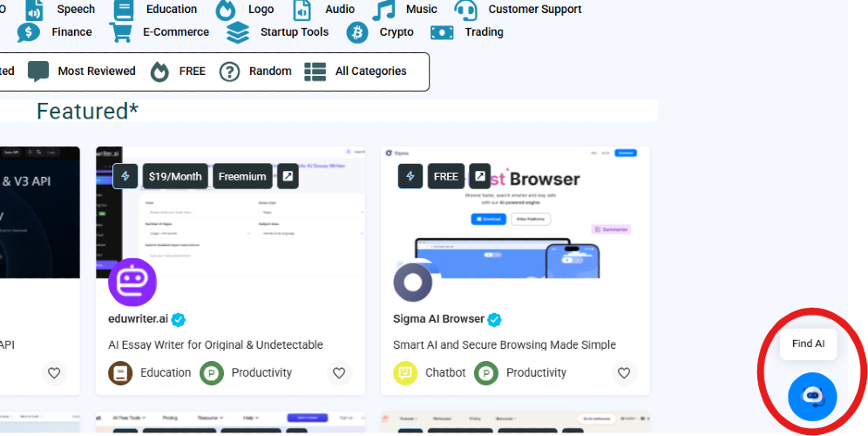Open the Sigma AI Browser screenshot thumbnail
Viewport: 868px width, 436px height.
(x=515, y=213)
